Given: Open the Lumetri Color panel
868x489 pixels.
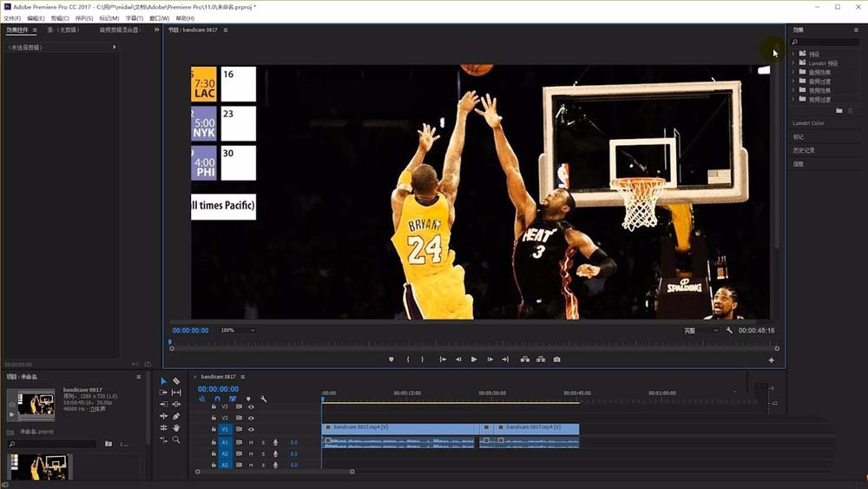Looking at the screenshot, I should pos(808,123).
